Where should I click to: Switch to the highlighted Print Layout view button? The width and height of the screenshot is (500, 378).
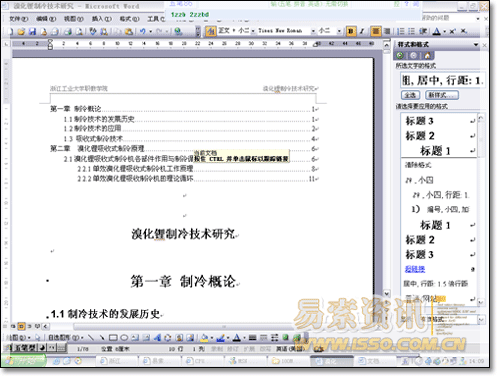21,326
